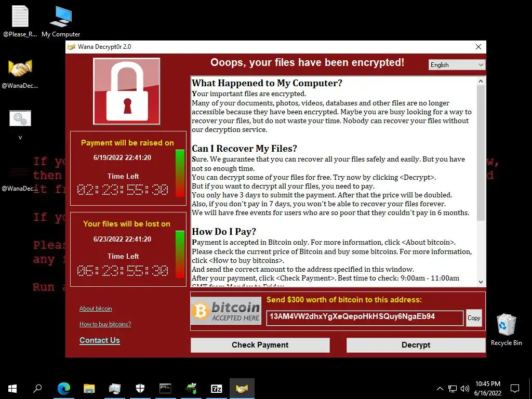The image size is (532, 399).
Task: Launch Microsoft Edge from taskbar
Action: (x=64, y=389)
